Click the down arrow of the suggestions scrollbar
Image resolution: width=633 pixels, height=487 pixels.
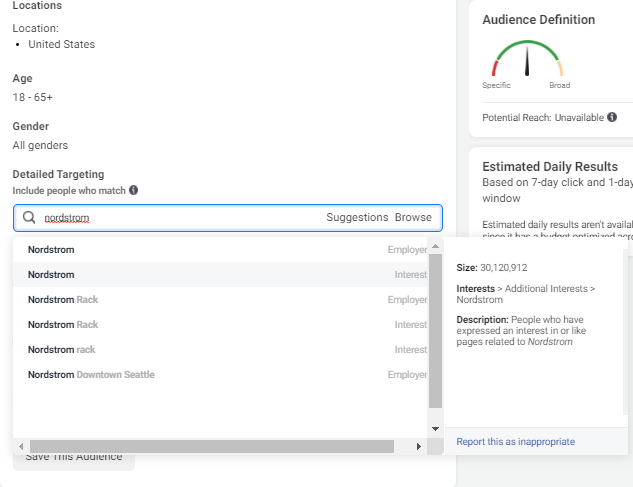[x=435, y=429]
